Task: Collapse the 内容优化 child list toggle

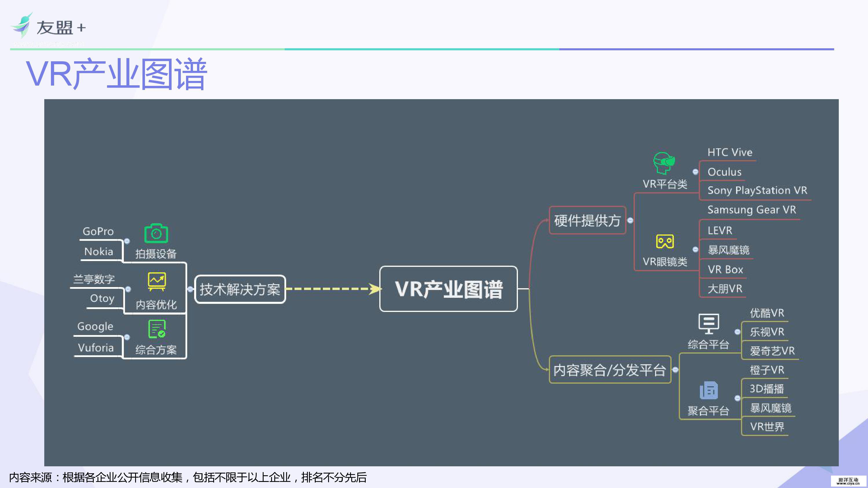Action: [x=128, y=289]
